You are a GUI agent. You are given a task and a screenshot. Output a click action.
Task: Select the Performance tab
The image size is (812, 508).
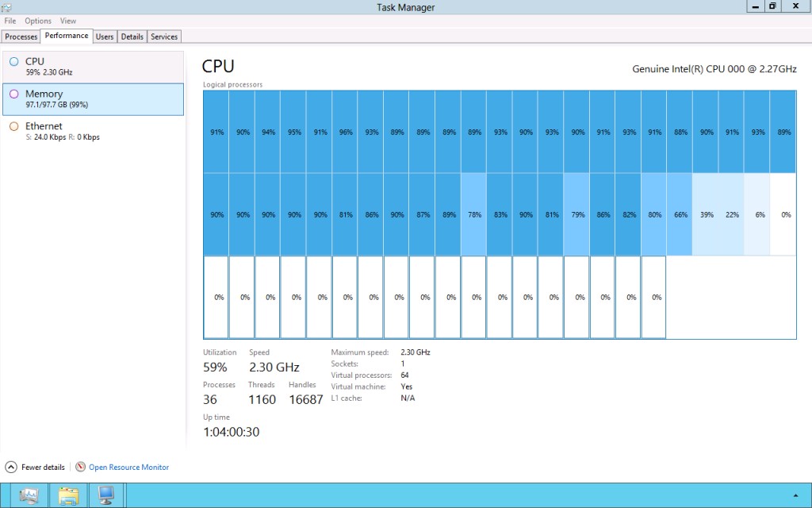click(x=67, y=36)
